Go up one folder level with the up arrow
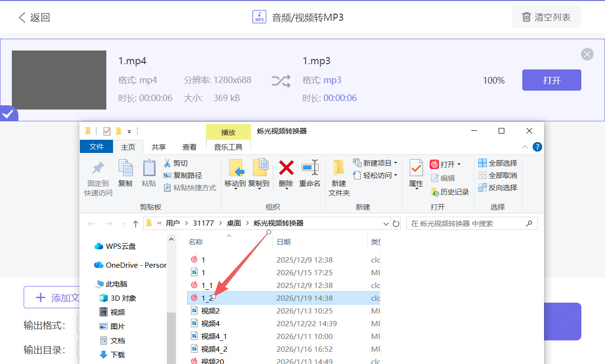Viewport: 605px width, 364px height. coord(136,224)
